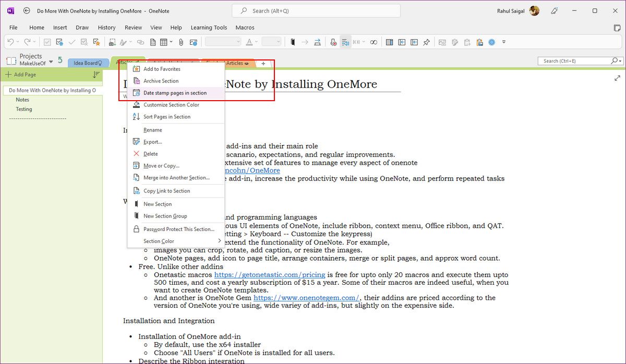Click the tag star checkbox icon
This screenshot has width=626, height=364.
[97, 42]
